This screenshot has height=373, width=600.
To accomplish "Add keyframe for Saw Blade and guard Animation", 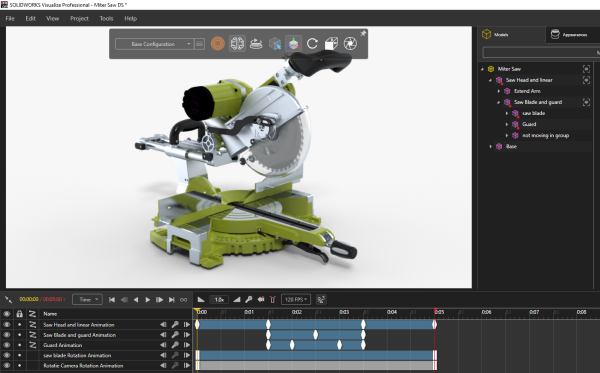I will click(175, 335).
